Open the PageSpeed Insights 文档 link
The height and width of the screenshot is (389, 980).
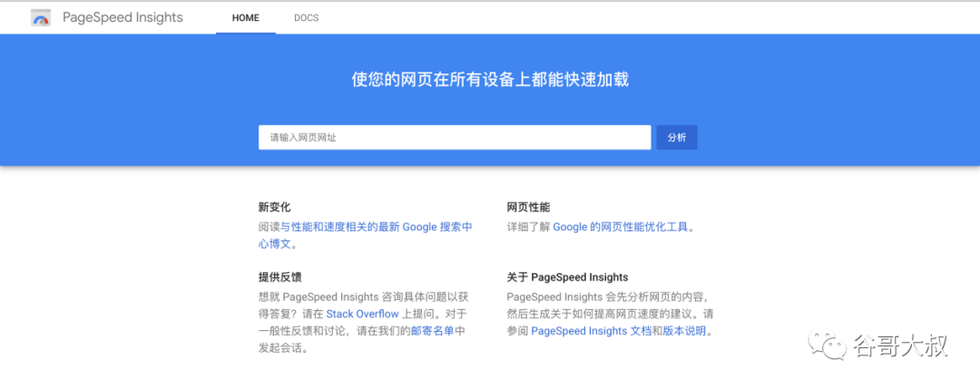click(x=592, y=331)
